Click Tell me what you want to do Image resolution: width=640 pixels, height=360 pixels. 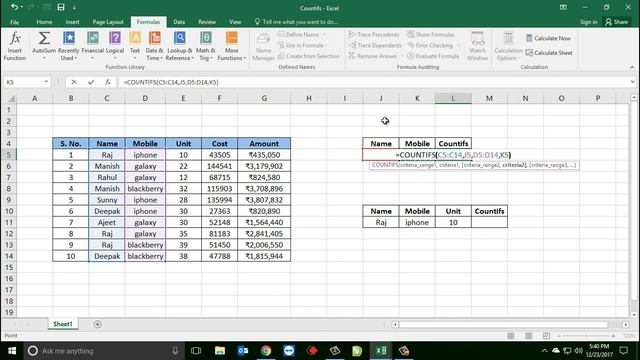pyautogui.click(x=296, y=22)
